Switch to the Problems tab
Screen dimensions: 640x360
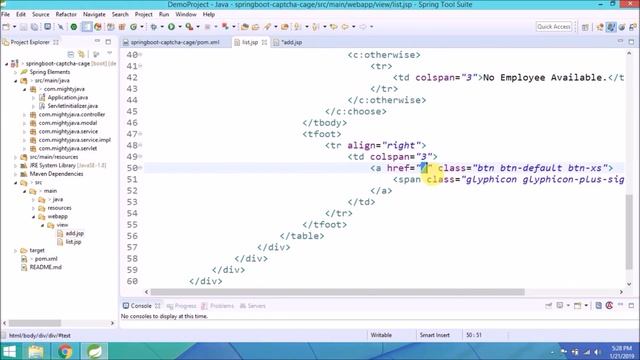pyautogui.click(x=218, y=306)
